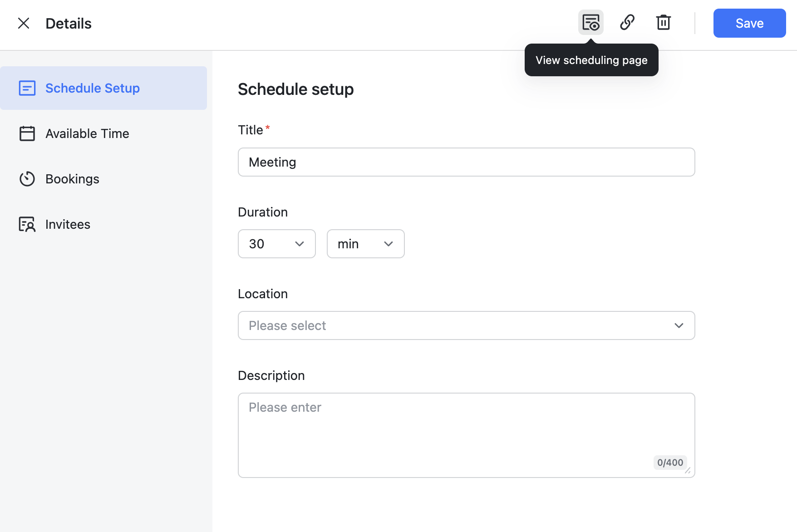The image size is (797, 532).
Task: Click the Invitees contact card icon
Action: coord(27,224)
